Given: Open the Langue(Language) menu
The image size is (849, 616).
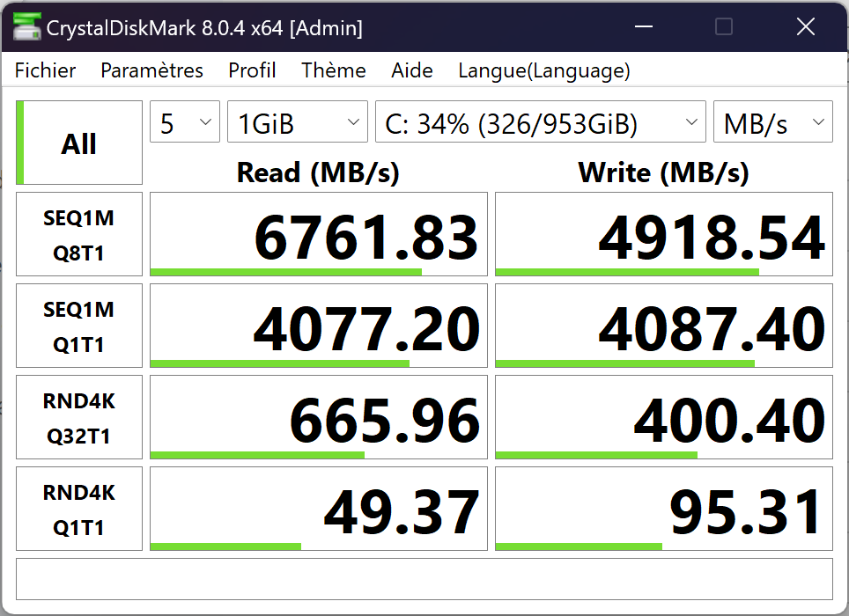Looking at the screenshot, I should (x=544, y=70).
